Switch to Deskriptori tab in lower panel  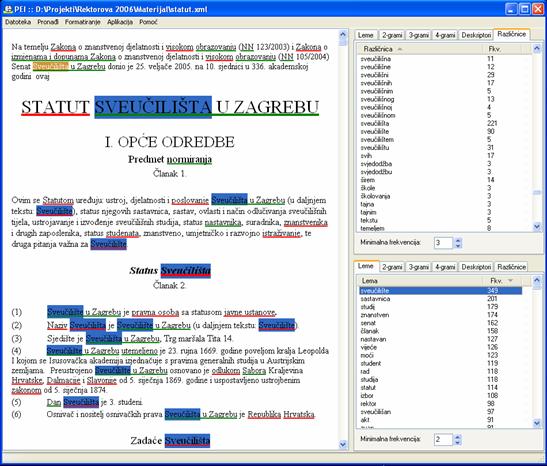click(476, 267)
